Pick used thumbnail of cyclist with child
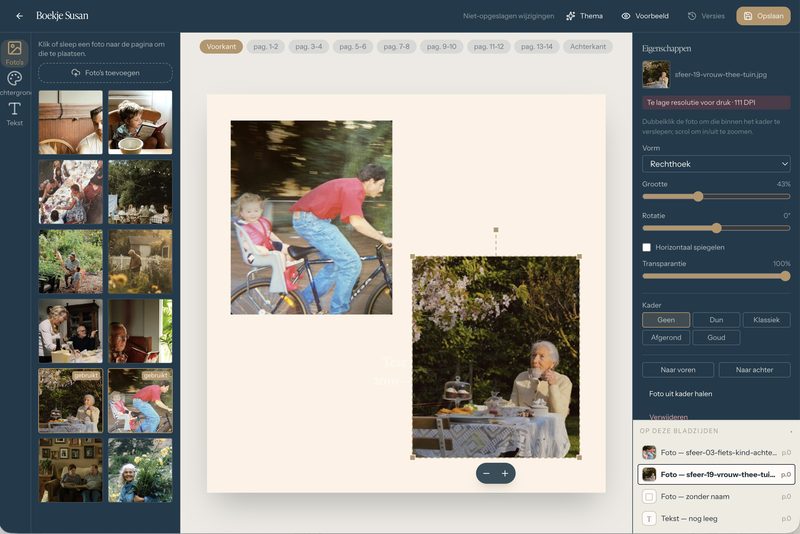Screen dimensions: 800x534 coord(140,401)
